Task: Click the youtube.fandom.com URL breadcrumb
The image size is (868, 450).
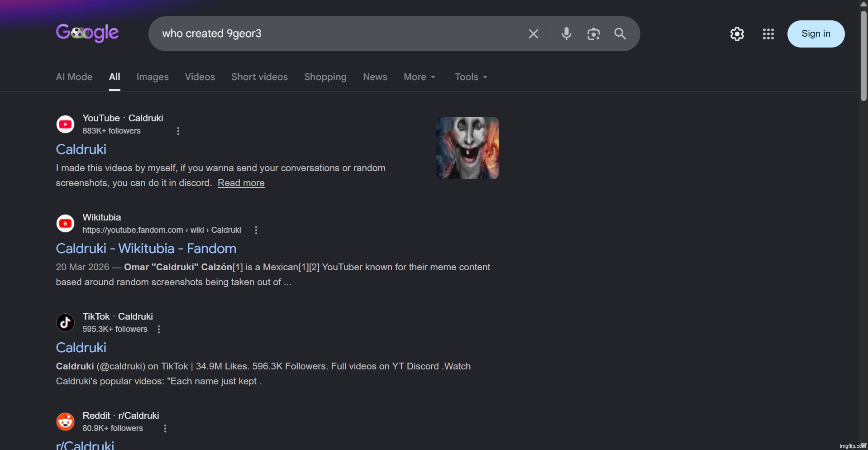Action: tap(162, 230)
